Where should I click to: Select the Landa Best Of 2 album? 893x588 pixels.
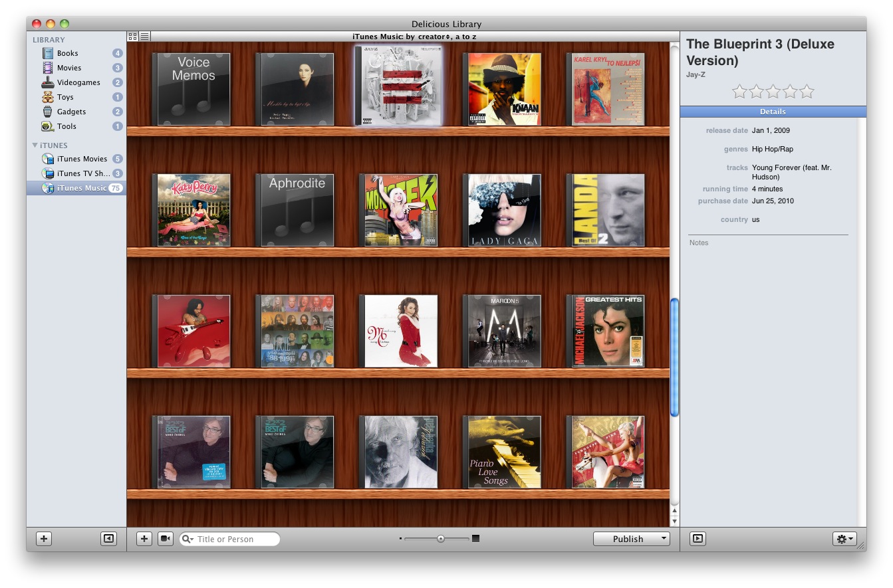(x=606, y=210)
